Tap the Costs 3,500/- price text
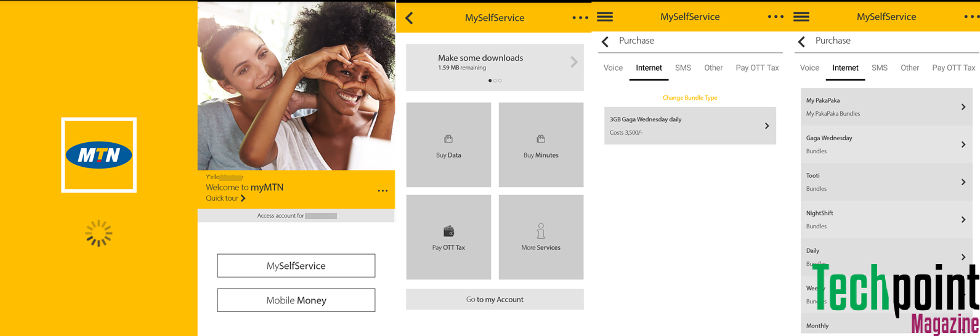 pos(626,132)
